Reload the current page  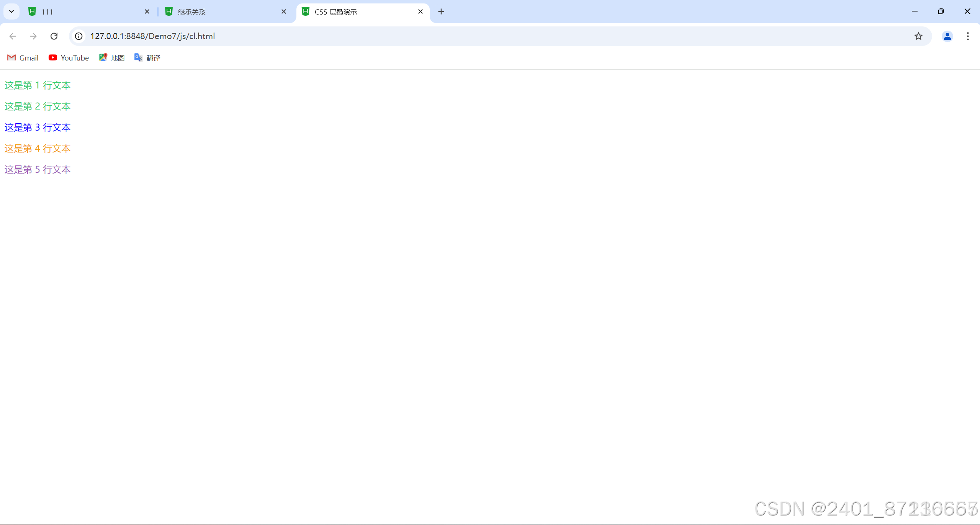click(x=54, y=36)
